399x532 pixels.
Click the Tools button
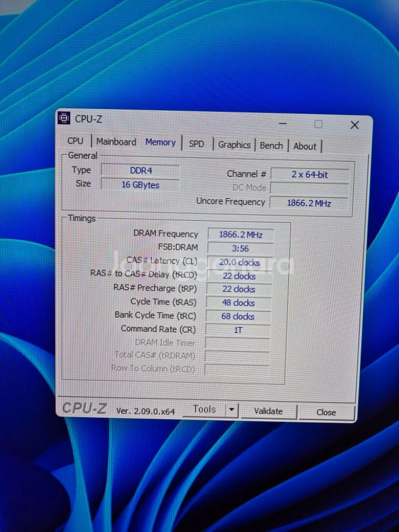pos(204,410)
